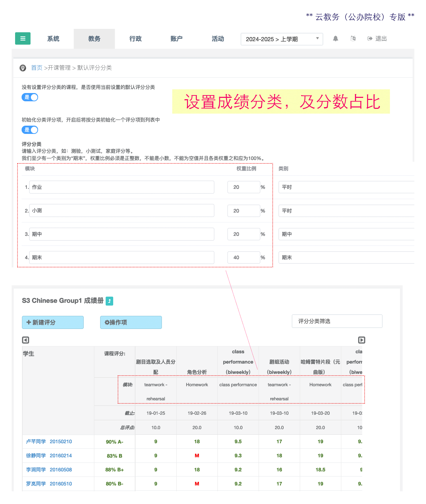This screenshot has height=504, width=426.
Task: Click 李润同学's 88% B+ grade
Action: pyautogui.click(x=115, y=470)
